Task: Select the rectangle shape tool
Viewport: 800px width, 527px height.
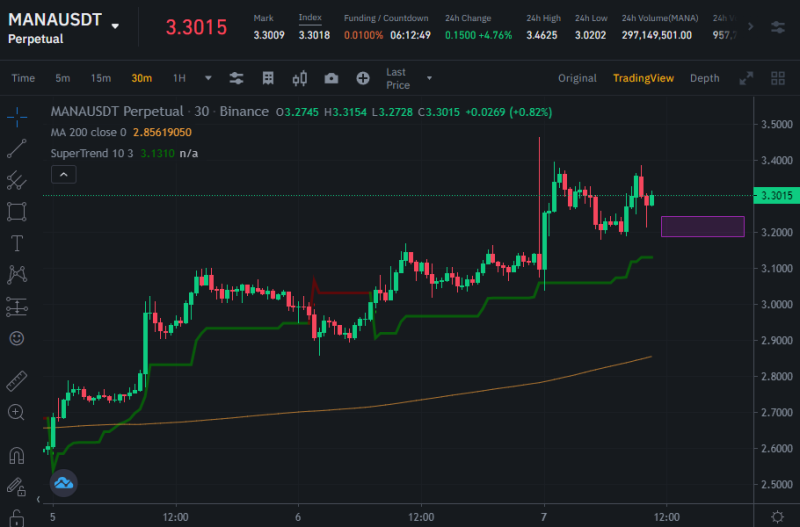Action: (x=17, y=212)
